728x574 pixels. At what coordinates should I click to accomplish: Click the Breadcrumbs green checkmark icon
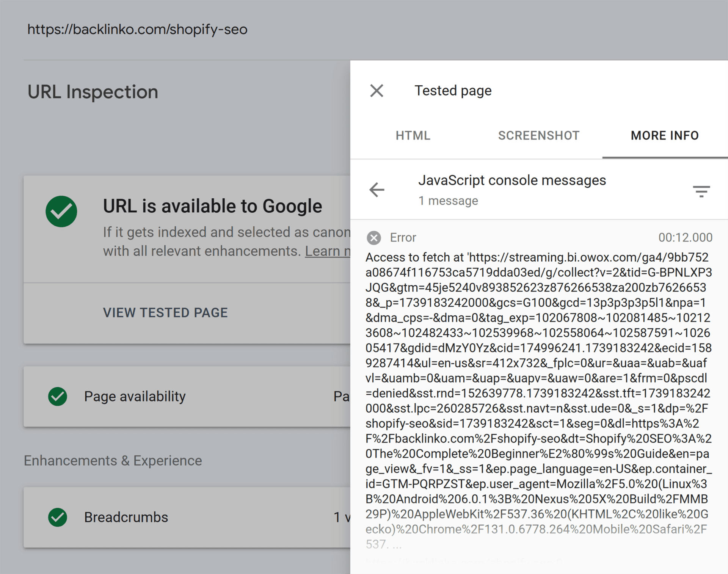pyautogui.click(x=58, y=518)
